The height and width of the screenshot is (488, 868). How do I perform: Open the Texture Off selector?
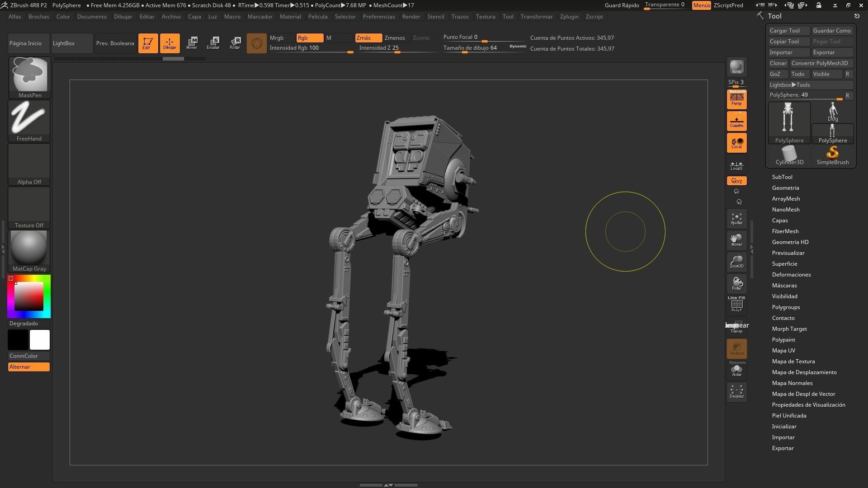(29, 207)
